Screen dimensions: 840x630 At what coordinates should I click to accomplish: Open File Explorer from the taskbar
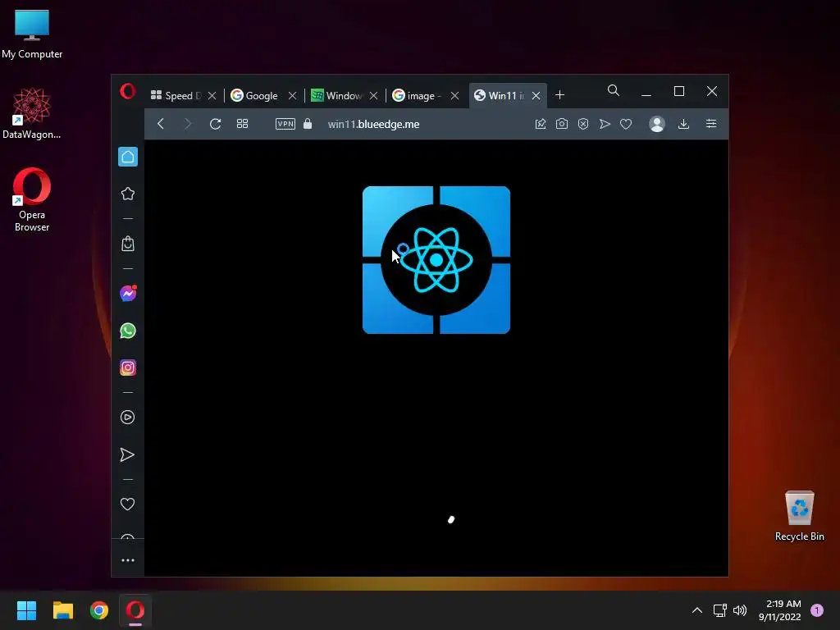tap(62, 610)
